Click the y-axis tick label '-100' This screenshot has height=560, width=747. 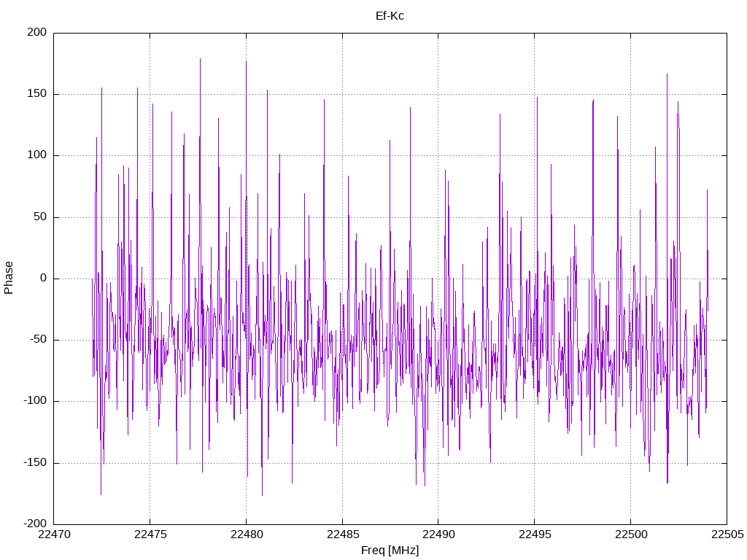[35, 401]
